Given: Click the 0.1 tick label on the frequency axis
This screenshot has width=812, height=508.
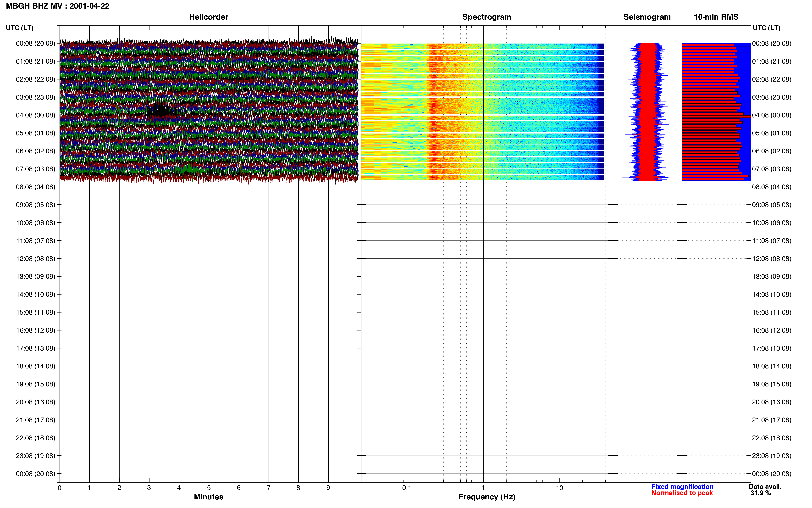Looking at the screenshot, I should point(407,488).
